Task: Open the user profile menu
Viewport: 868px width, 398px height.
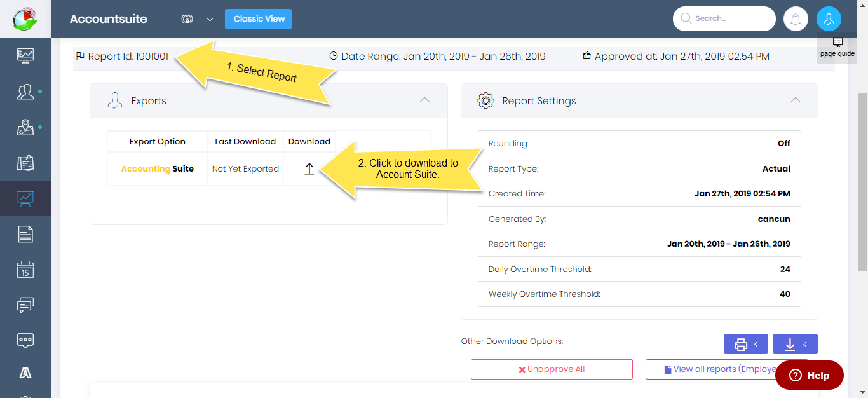Action: [x=829, y=19]
